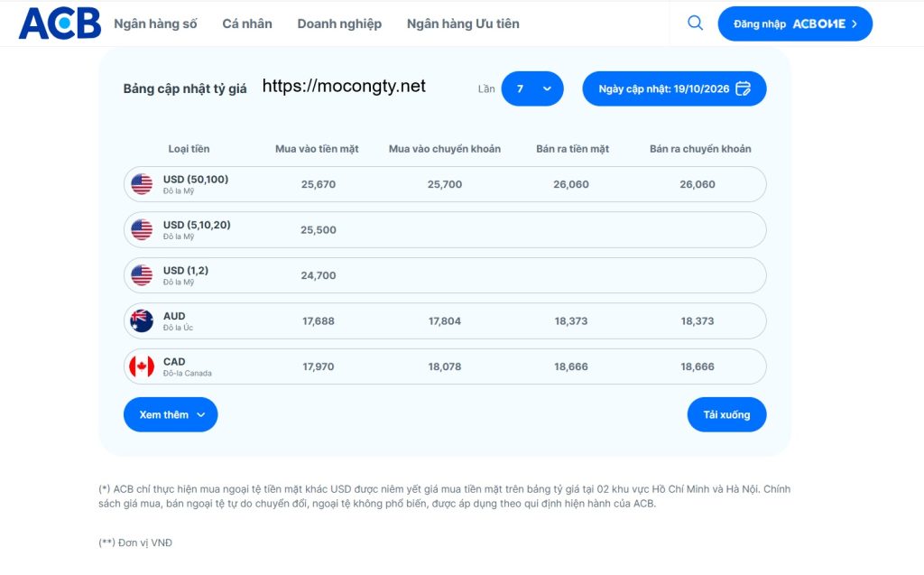Open the Cá nhân menu
Screen dimensions: 924x575
coord(247,23)
